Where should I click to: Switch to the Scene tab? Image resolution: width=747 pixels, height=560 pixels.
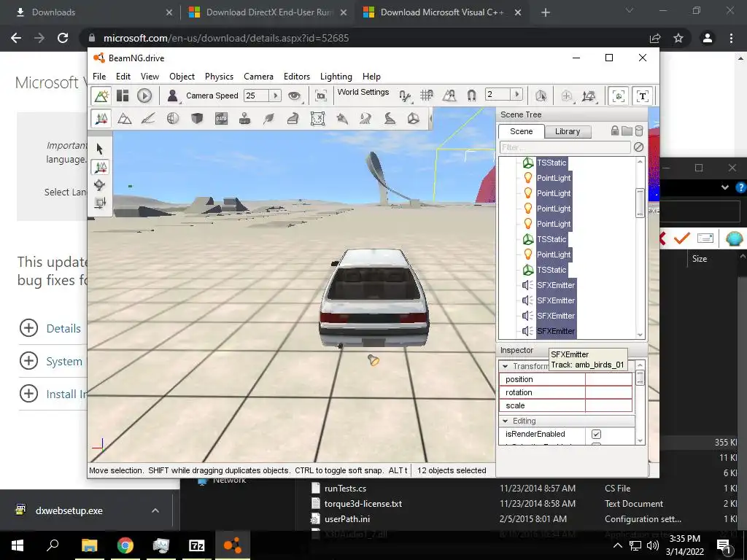(521, 131)
